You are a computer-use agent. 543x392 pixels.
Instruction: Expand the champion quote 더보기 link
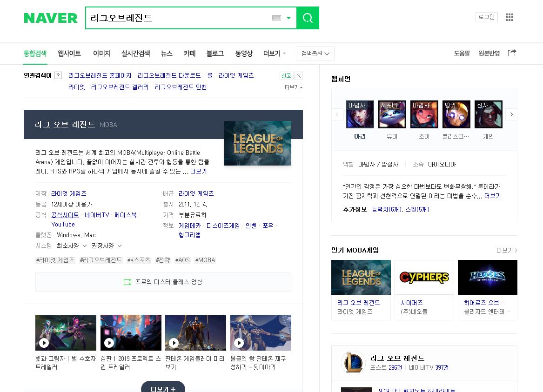492,196
